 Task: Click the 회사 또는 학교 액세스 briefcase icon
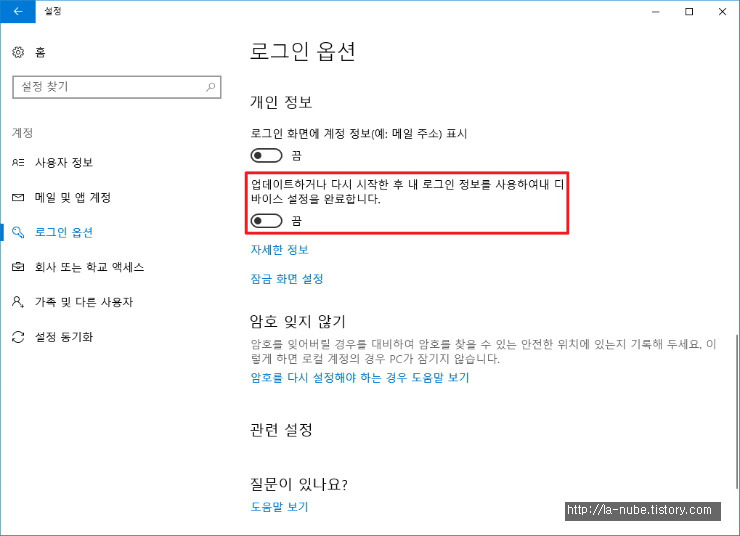[x=18, y=267]
